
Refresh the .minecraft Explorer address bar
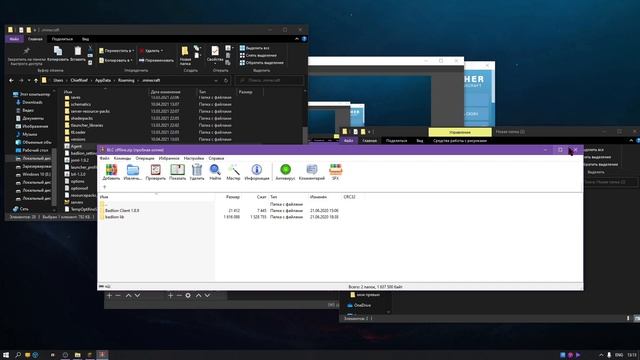coord(226,80)
